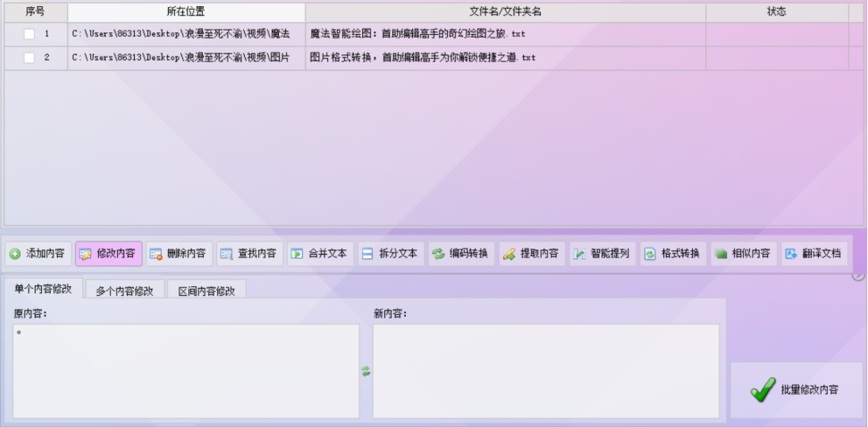
Task: Click the 状态 column header
Action: point(777,11)
